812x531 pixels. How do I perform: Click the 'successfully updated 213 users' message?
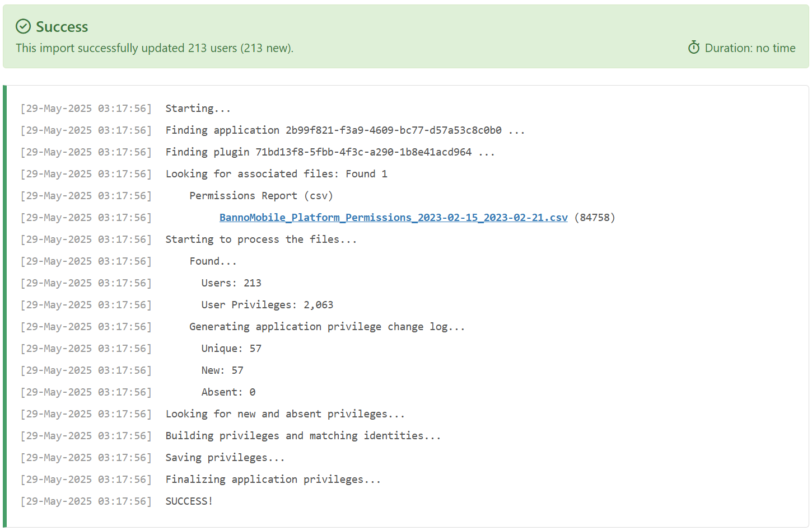click(155, 48)
